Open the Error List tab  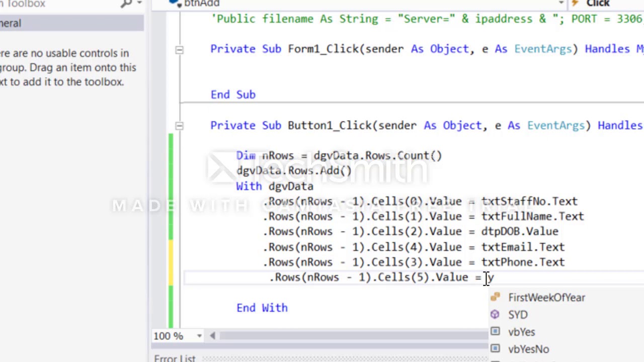coord(175,358)
